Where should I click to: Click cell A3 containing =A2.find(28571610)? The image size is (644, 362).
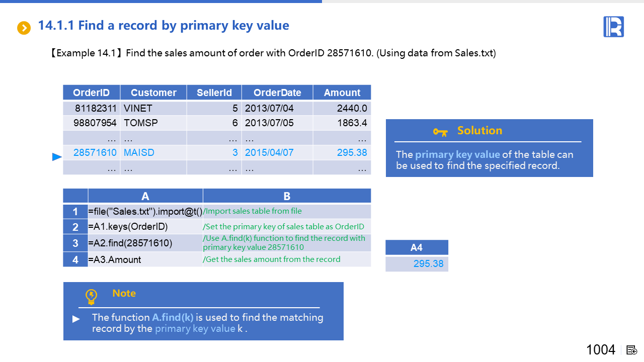coord(145,243)
